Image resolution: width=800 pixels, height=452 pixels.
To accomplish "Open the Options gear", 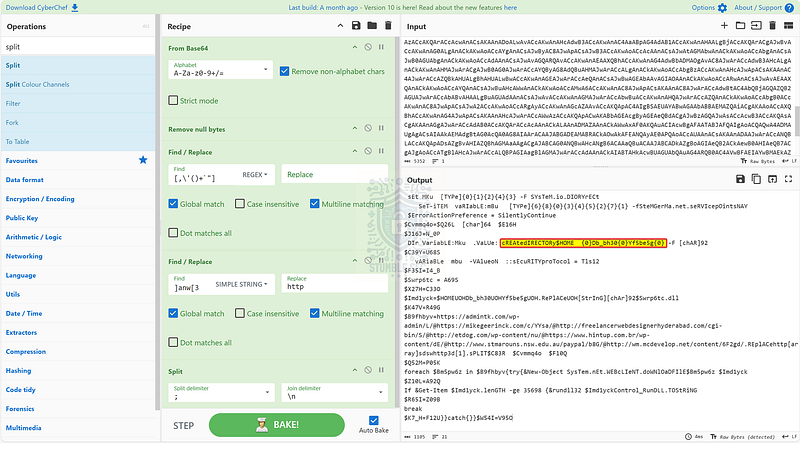I will click(722, 8).
